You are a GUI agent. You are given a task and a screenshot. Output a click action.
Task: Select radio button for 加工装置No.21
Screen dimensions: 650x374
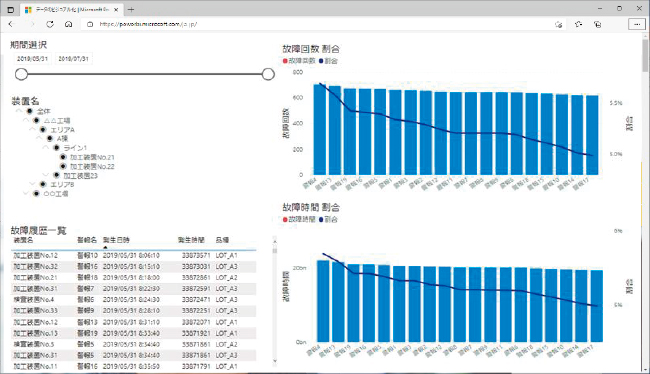(63, 157)
